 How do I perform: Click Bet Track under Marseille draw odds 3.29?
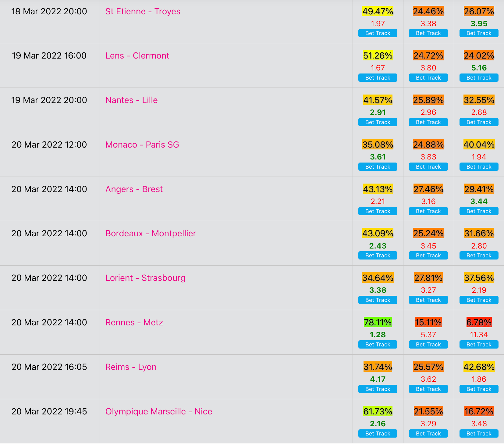[x=428, y=434]
